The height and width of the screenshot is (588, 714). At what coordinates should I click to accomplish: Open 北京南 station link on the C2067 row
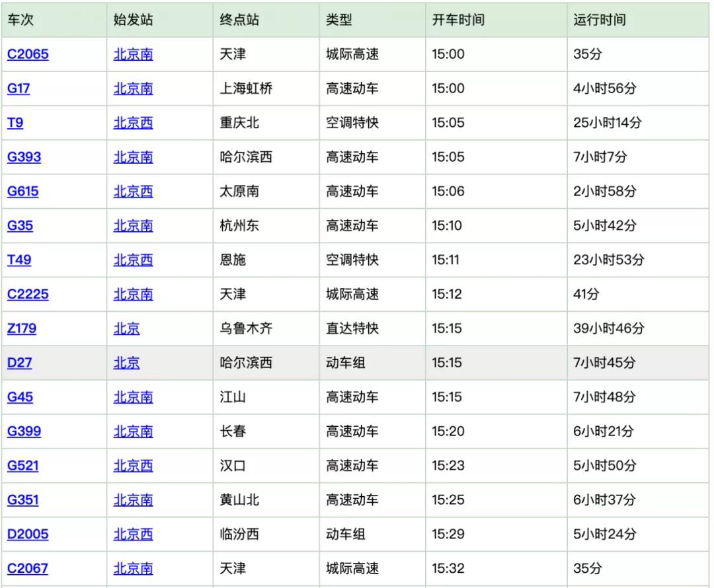[133, 568]
